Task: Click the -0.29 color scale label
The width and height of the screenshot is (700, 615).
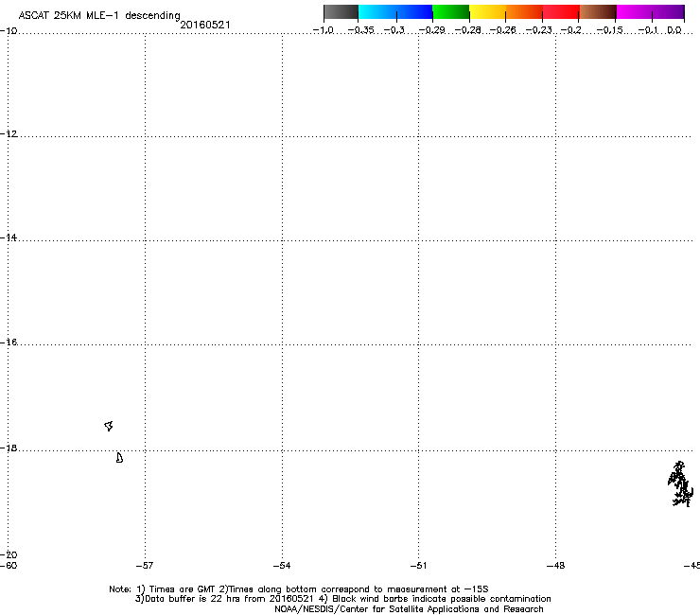Action: pos(431,30)
